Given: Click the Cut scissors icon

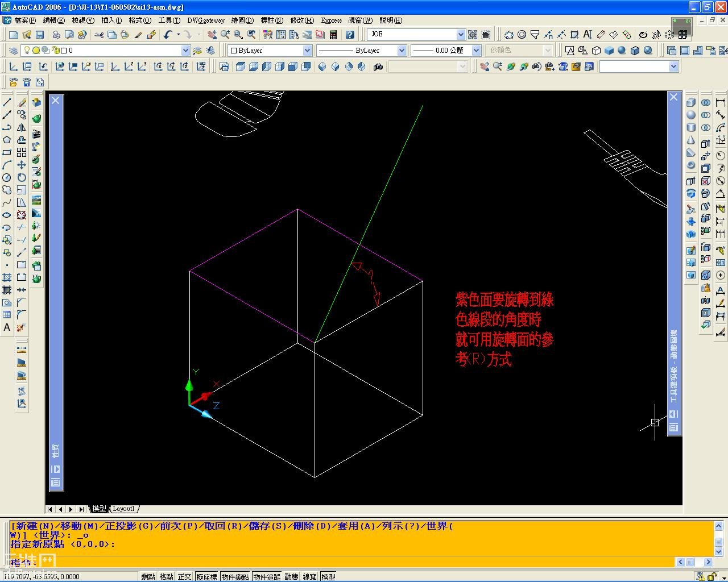Looking at the screenshot, I should tap(99, 35).
